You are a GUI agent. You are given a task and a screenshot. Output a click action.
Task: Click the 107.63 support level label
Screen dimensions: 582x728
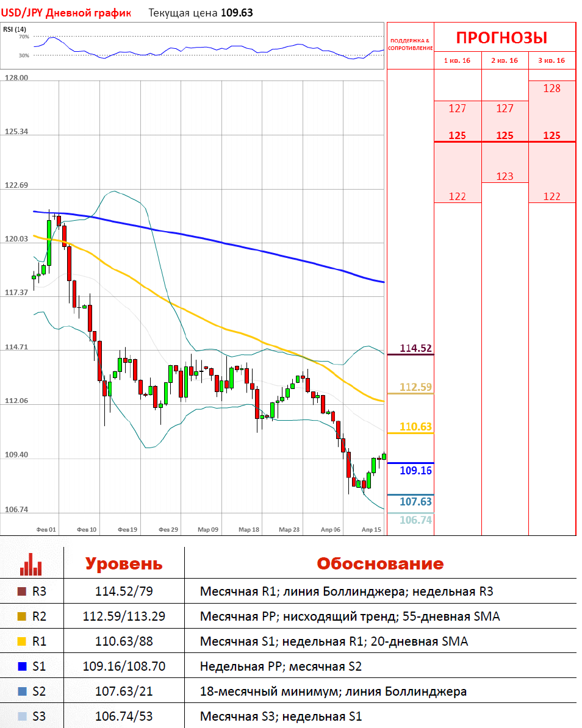415,502
